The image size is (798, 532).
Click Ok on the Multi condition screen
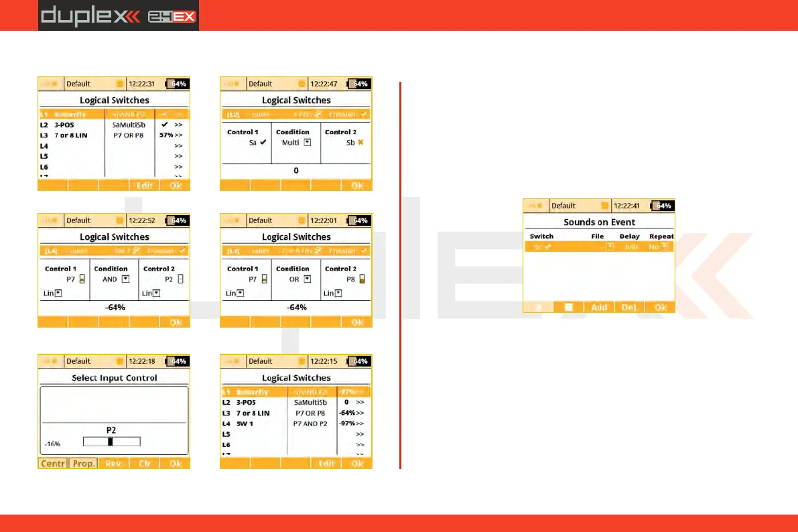356,186
